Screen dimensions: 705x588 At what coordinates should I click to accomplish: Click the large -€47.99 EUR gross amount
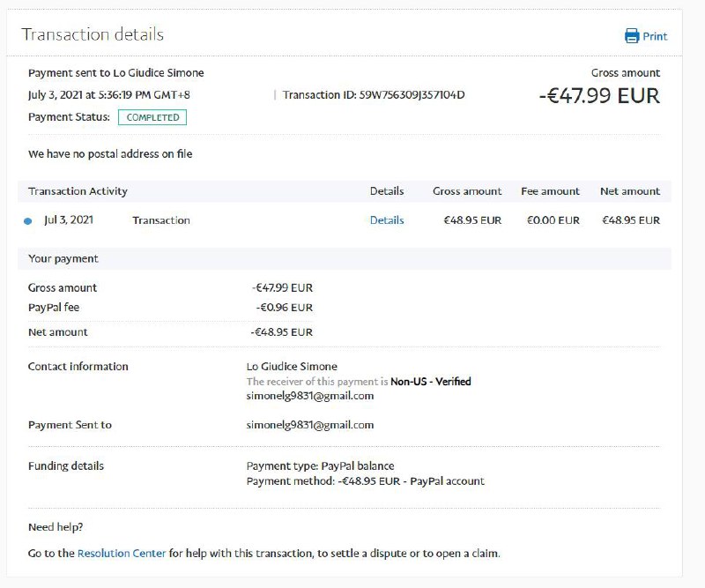(x=599, y=96)
